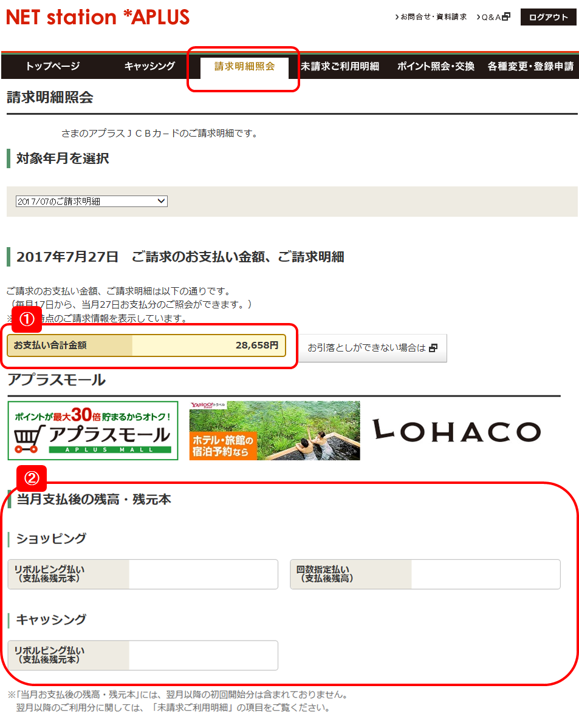This screenshot has width=579, height=728.
Task: Click the Yahoo travel hotel booking banner
Action: pyautogui.click(x=274, y=430)
